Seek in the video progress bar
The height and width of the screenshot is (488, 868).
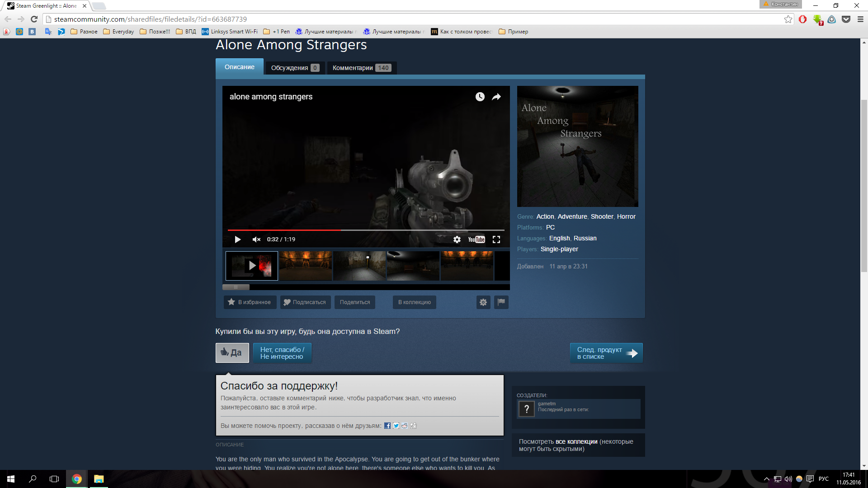pos(366,230)
